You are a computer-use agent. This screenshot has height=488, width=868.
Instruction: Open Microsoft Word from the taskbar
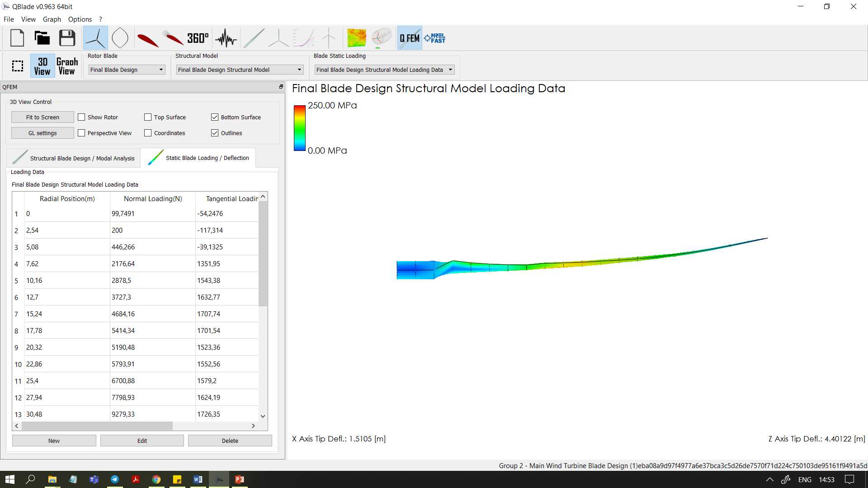coord(198,479)
